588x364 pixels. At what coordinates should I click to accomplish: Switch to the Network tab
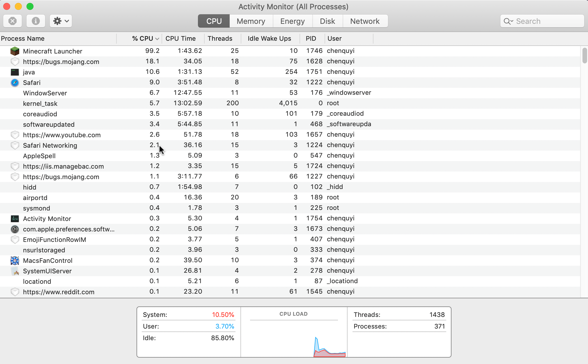(365, 21)
